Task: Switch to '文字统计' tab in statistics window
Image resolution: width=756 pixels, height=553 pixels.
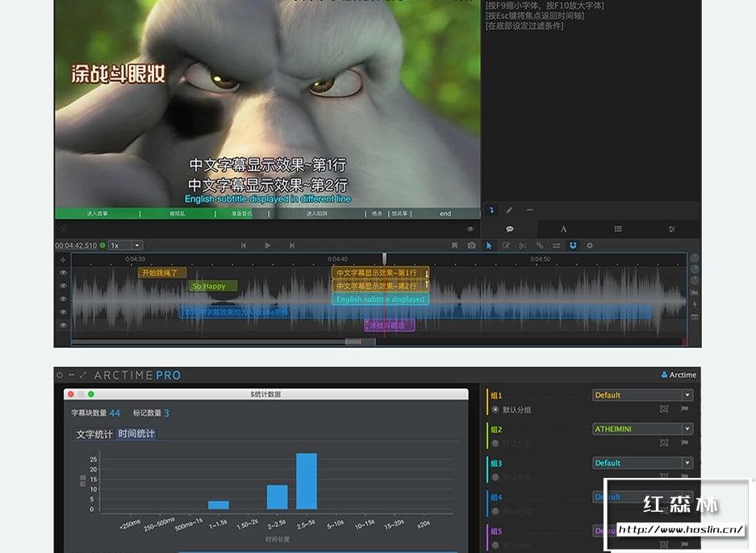Action: tap(94, 434)
